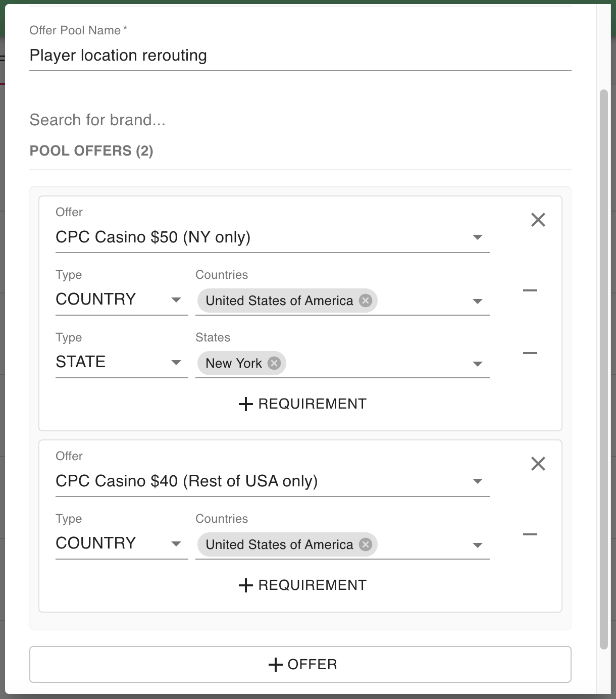Focus the Offer Pool Name field
This screenshot has width=616, height=699.
[300, 56]
